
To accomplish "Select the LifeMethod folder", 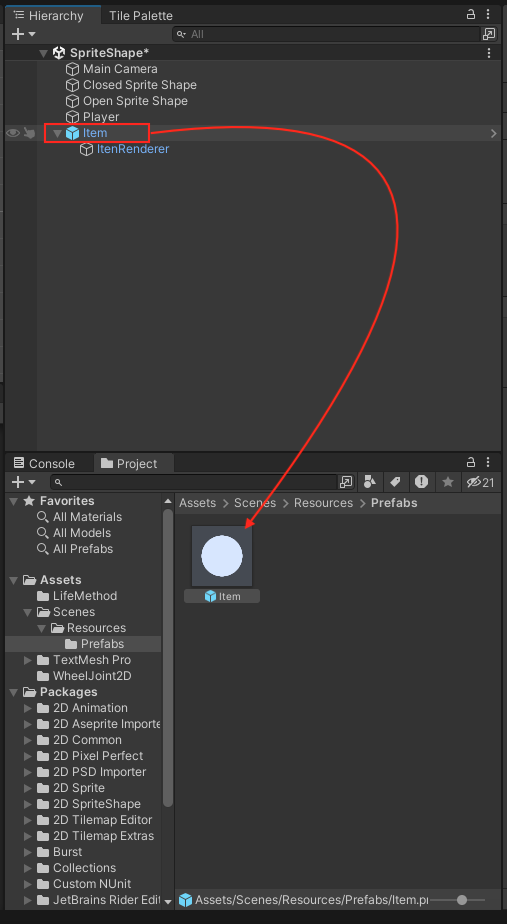I will pos(85,596).
